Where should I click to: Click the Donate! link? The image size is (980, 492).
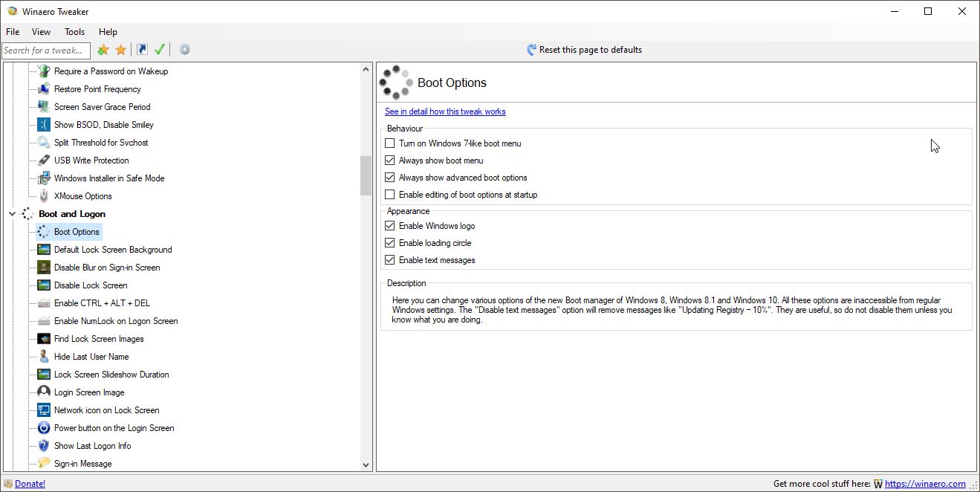pos(30,484)
